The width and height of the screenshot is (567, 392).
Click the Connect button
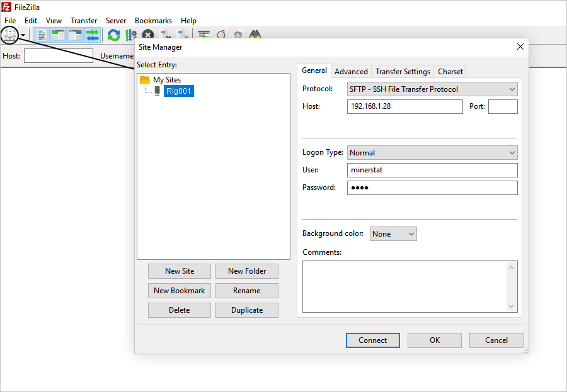pos(373,340)
